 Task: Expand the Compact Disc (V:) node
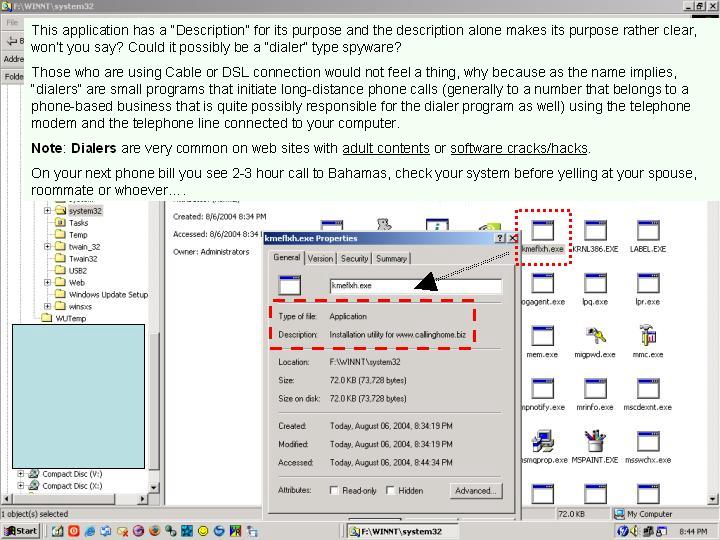tap(20, 474)
